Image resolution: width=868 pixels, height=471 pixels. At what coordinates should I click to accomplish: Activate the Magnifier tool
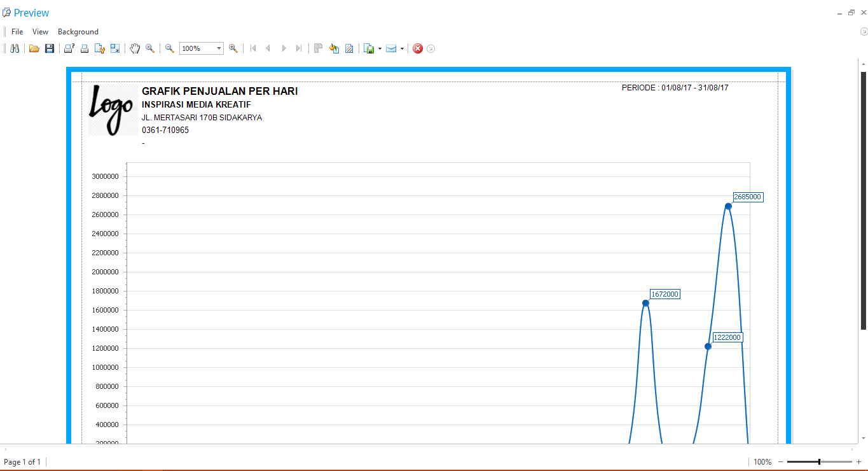point(150,48)
